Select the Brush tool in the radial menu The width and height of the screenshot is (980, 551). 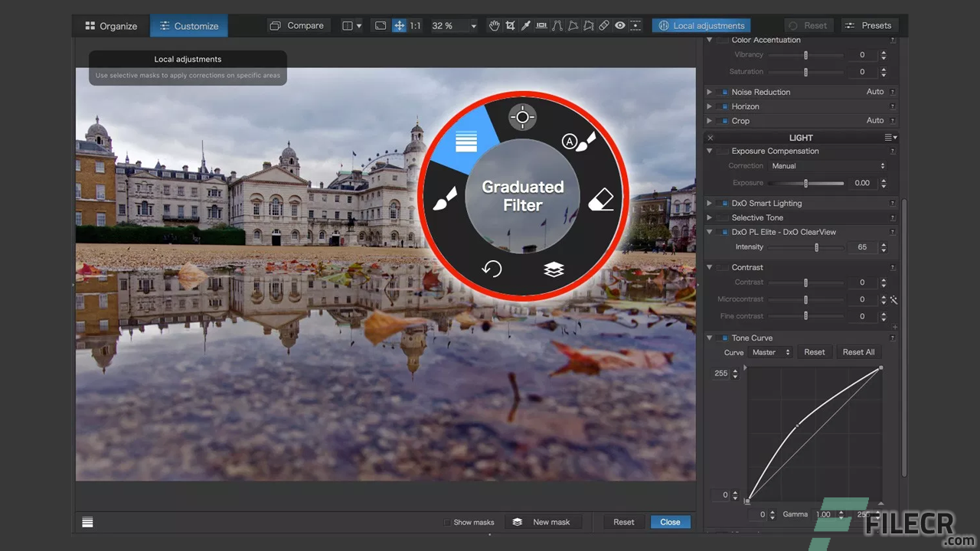[445, 201]
